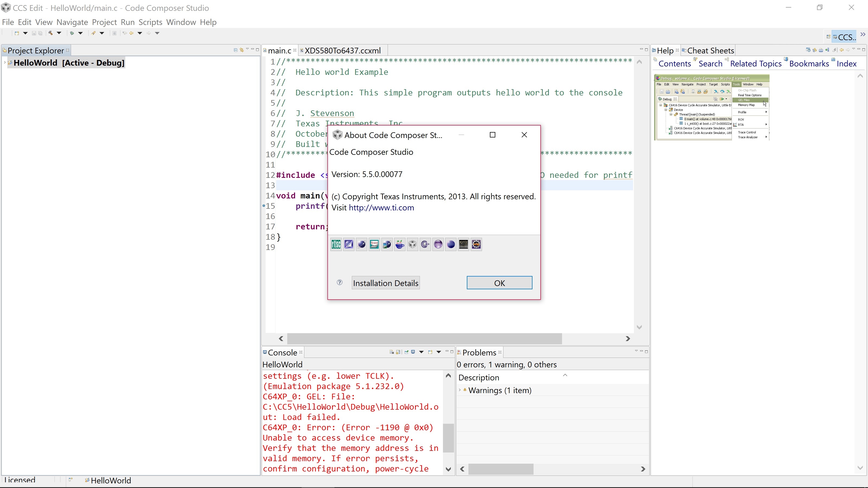Click the New project toolbar icon
Image resolution: width=868 pixels, height=488 pixels.
pos(17,33)
